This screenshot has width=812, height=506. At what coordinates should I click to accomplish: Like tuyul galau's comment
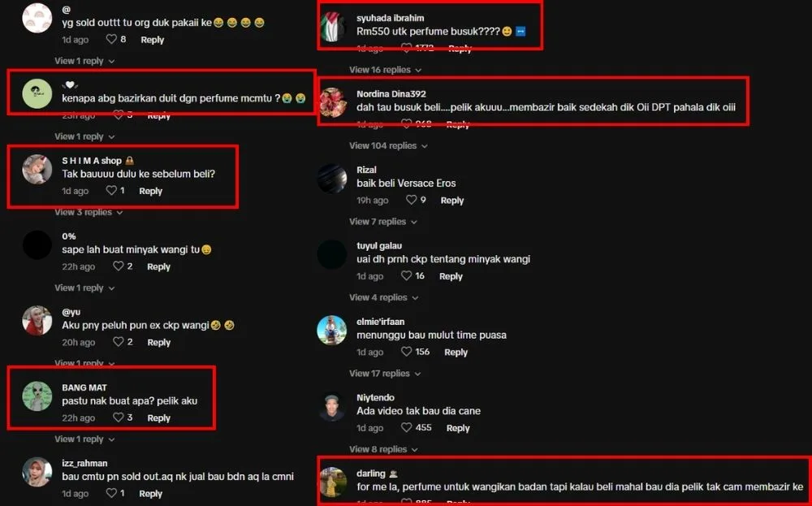point(407,276)
